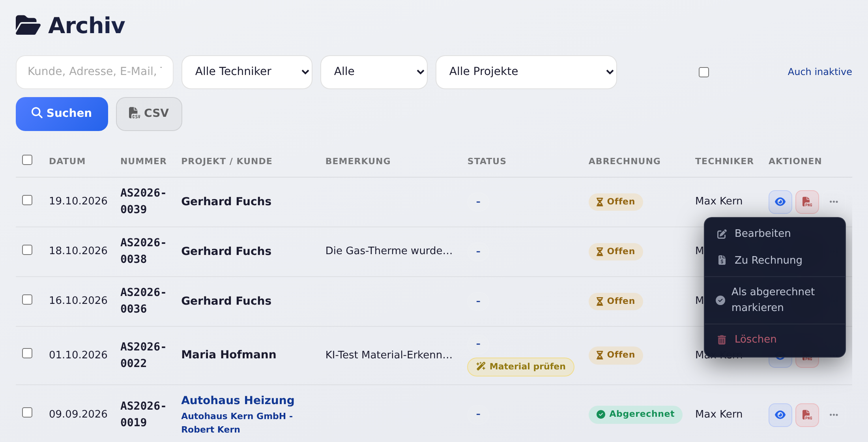Screen dimensions: 868x442
Task: Click Offen badge for AS2026-0039
Action: (616, 202)
